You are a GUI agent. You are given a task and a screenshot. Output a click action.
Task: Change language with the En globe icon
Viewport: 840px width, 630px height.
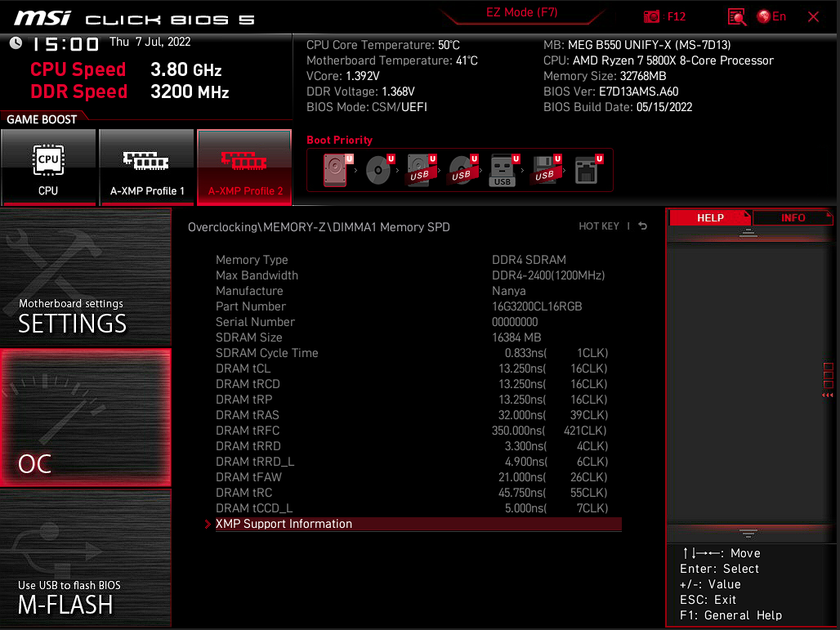point(771,16)
